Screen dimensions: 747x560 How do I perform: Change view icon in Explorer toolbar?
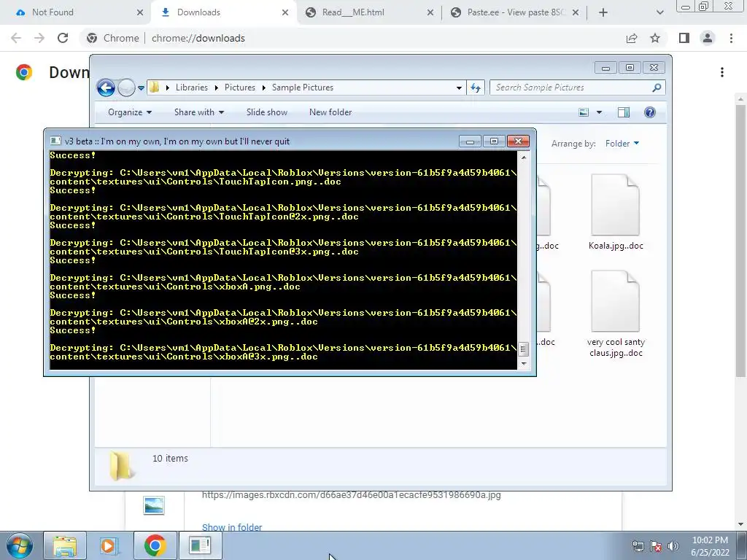[584, 112]
